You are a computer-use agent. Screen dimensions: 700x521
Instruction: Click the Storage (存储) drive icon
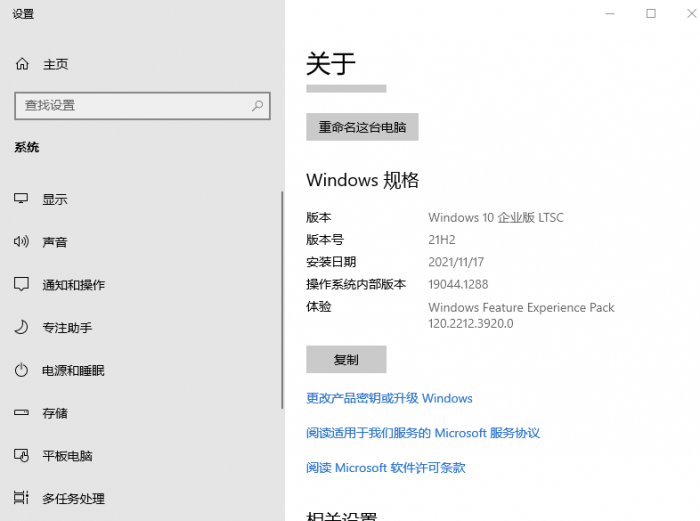[x=21, y=413]
